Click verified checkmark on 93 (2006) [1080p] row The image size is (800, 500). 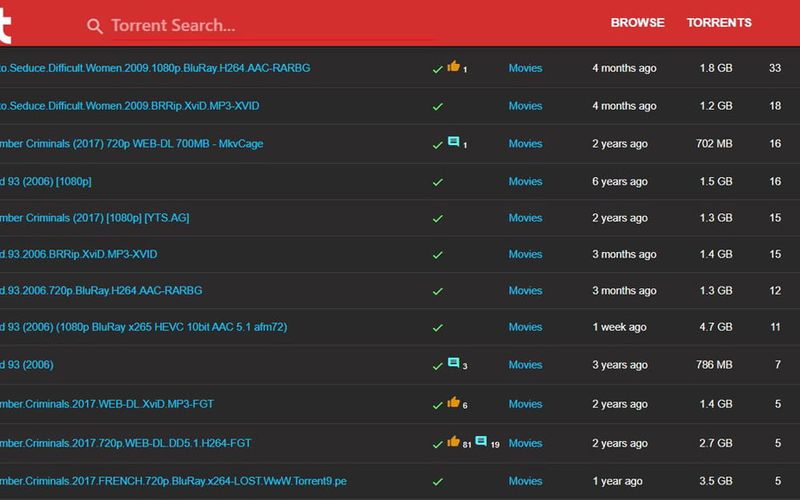(437, 182)
